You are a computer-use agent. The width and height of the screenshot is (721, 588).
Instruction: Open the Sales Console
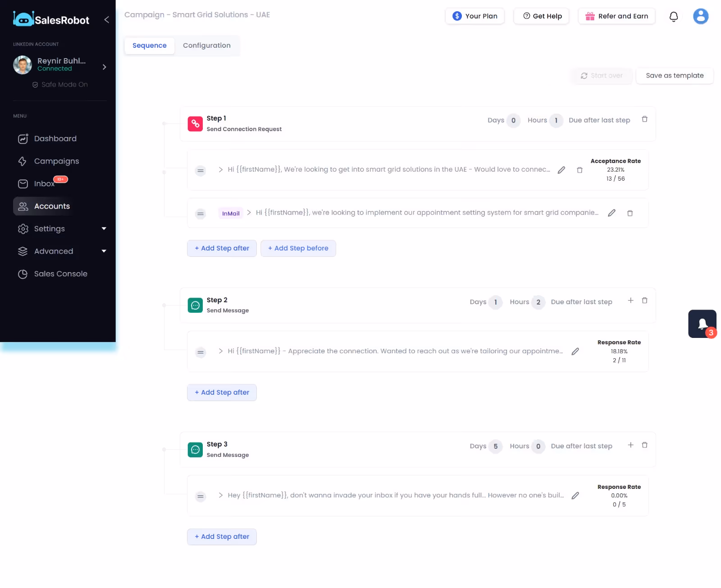(x=61, y=273)
